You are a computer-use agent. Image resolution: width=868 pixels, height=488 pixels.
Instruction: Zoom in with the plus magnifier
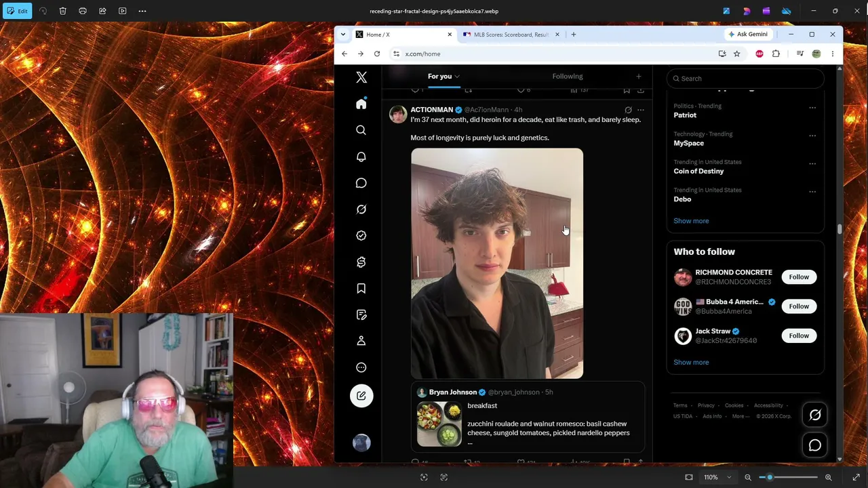tap(828, 477)
